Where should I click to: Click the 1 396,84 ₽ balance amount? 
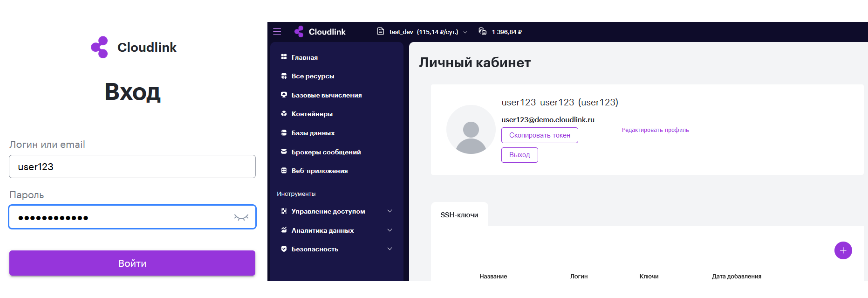coord(507,32)
